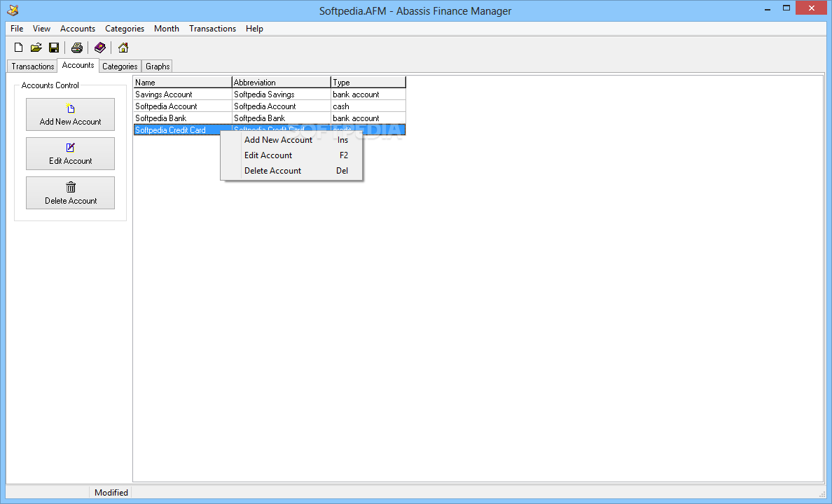Click the Add New Account button
Image resolution: width=832 pixels, height=504 pixels.
[x=70, y=114]
